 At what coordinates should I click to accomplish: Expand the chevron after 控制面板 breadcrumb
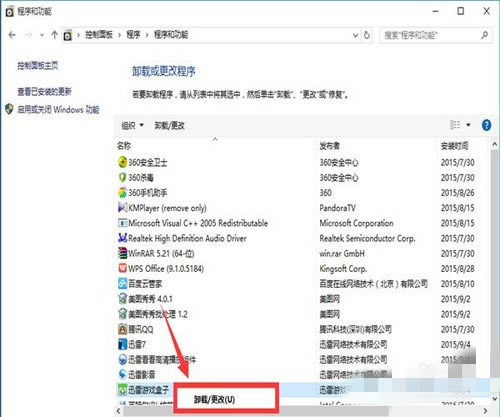coord(119,35)
